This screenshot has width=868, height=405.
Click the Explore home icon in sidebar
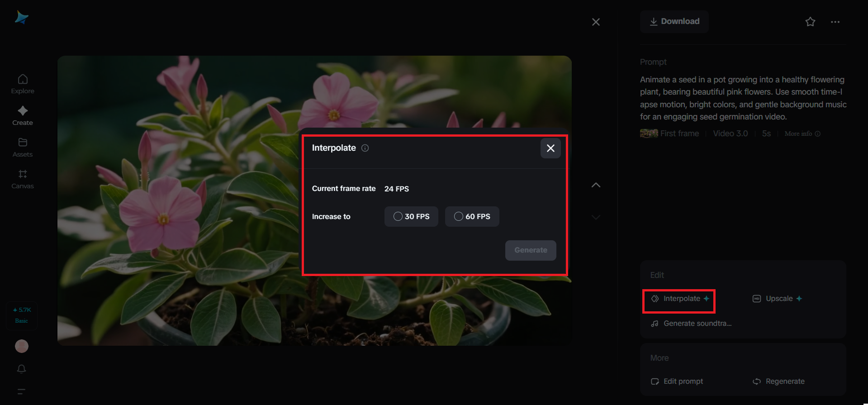[x=23, y=80]
